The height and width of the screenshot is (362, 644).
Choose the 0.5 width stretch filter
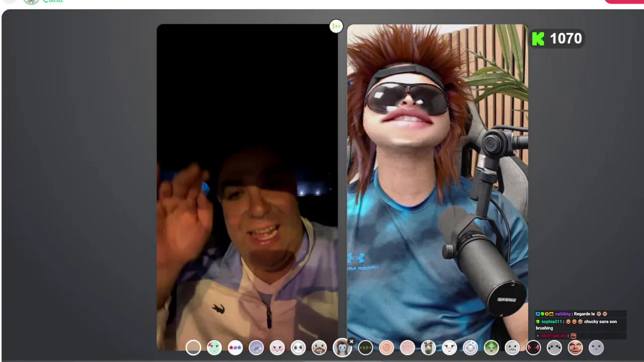[365, 347]
